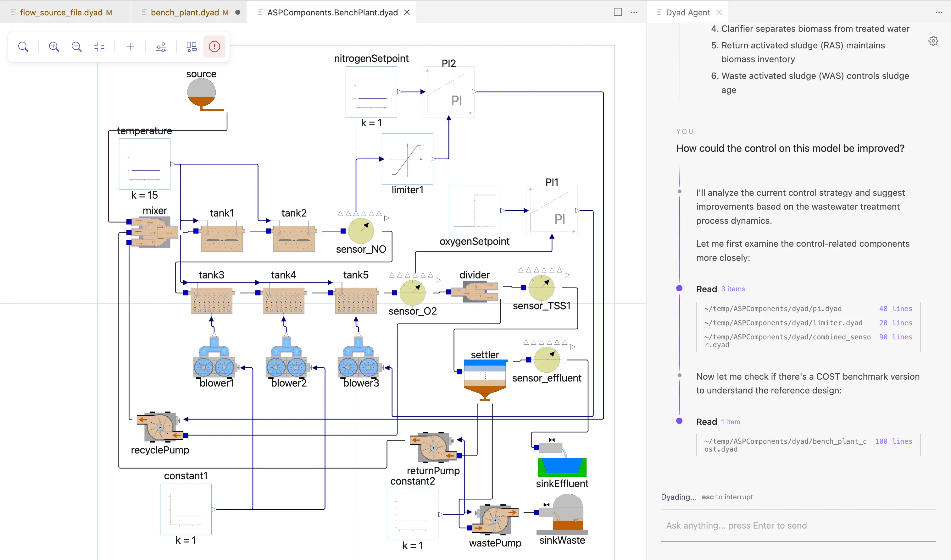Viewport: 951px width, 560px height.
Task: Close the ASPComponents.BenchPlant.dyad tab
Action: point(407,13)
